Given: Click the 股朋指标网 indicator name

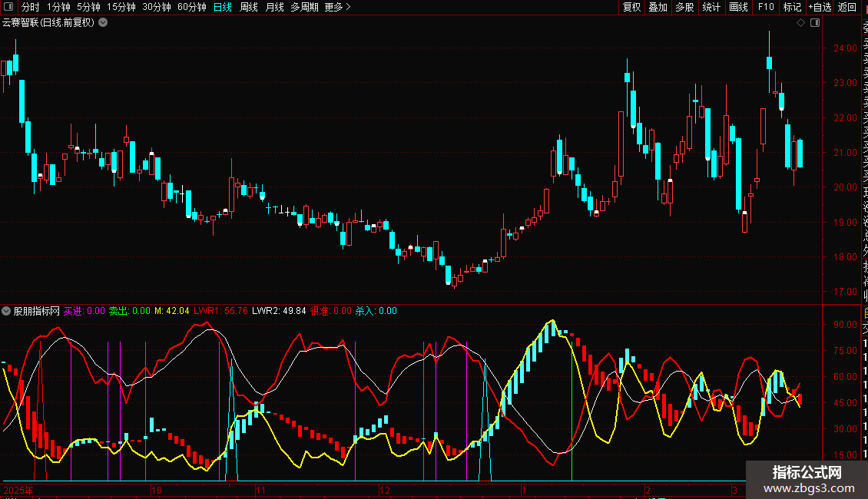Looking at the screenshot, I should 37,311.
